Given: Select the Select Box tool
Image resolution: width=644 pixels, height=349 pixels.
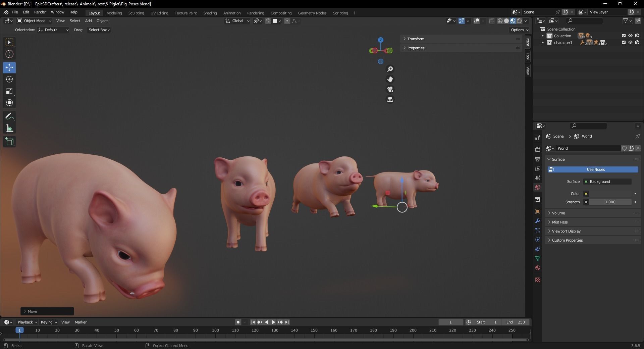Looking at the screenshot, I should pyautogui.click(x=9, y=42).
